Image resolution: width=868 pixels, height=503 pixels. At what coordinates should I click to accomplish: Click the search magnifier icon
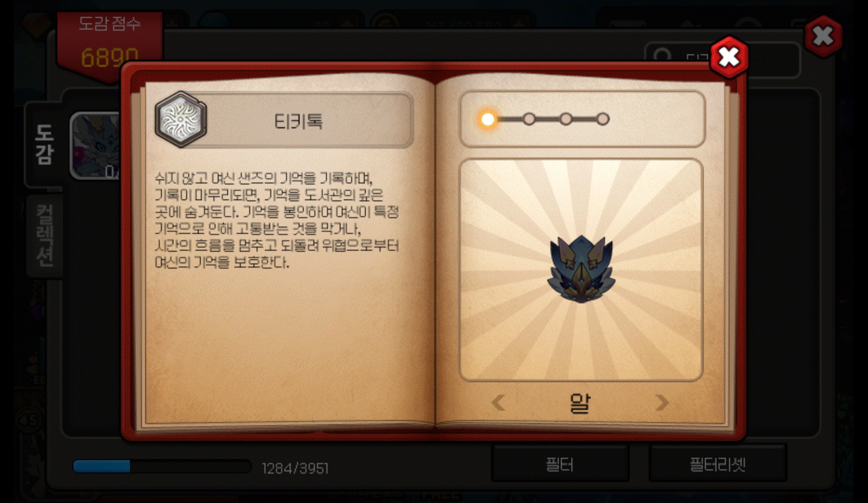(x=662, y=55)
